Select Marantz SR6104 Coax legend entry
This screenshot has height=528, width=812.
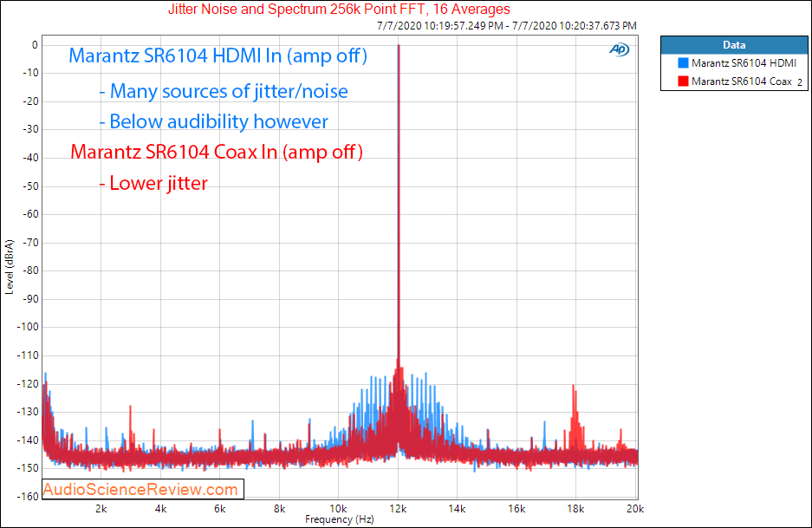[x=742, y=81]
